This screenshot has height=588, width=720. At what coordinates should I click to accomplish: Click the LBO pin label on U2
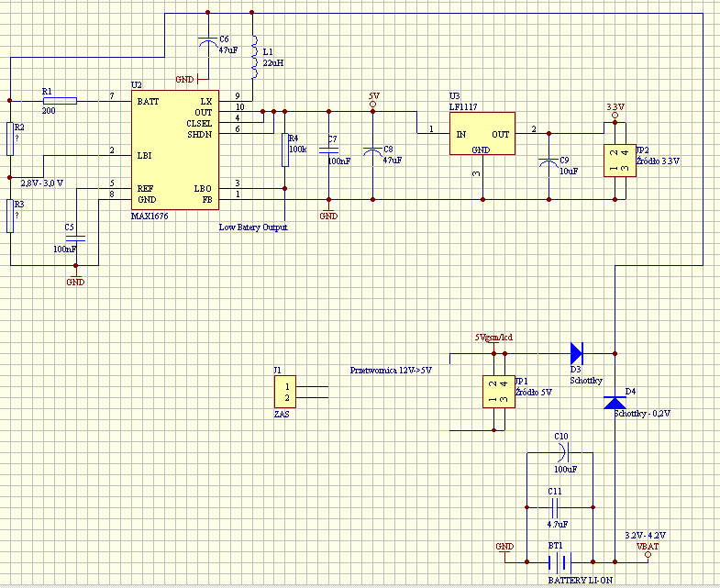203,189
